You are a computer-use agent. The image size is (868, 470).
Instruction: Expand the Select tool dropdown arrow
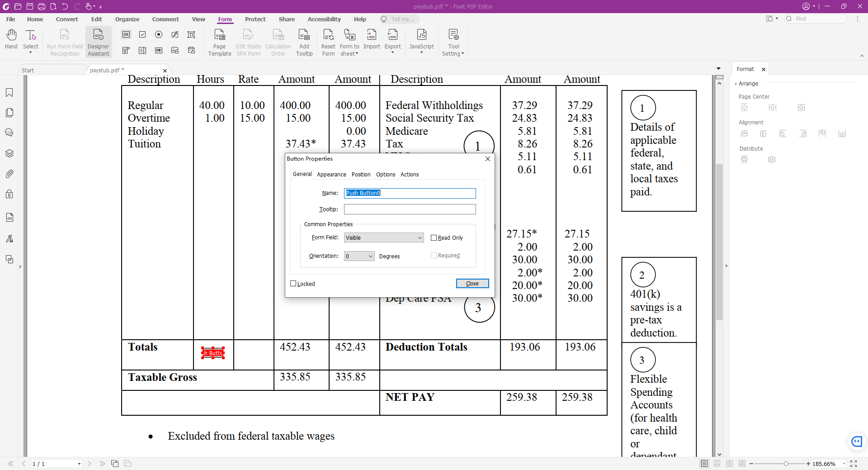31,53
